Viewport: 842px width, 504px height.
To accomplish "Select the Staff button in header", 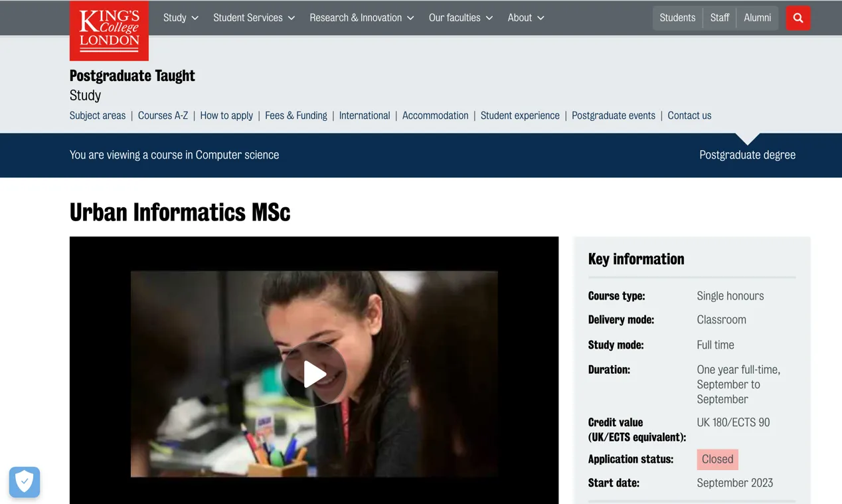I will (720, 18).
